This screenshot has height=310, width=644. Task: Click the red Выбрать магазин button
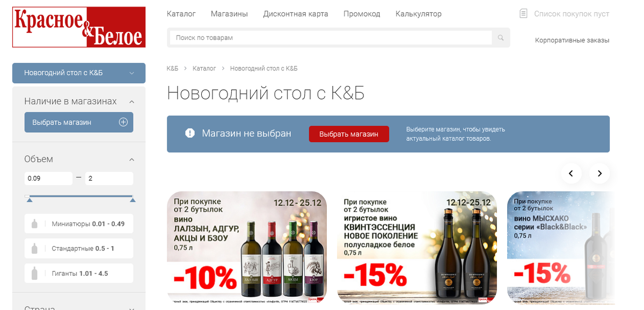pos(349,134)
